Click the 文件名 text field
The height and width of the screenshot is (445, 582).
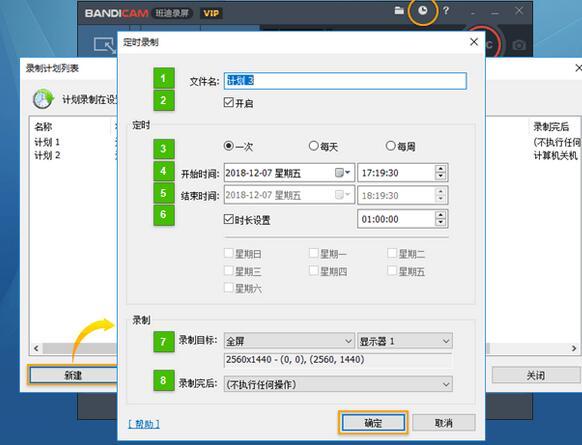pos(345,81)
